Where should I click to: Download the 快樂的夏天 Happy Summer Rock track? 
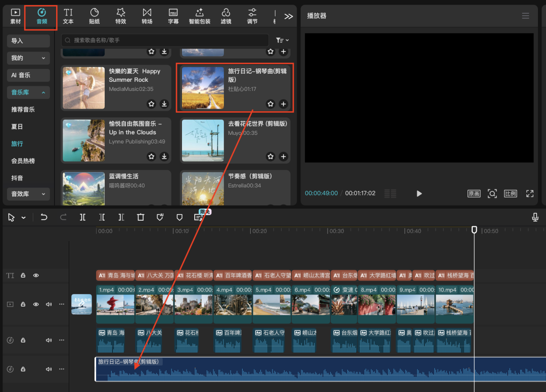(164, 104)
